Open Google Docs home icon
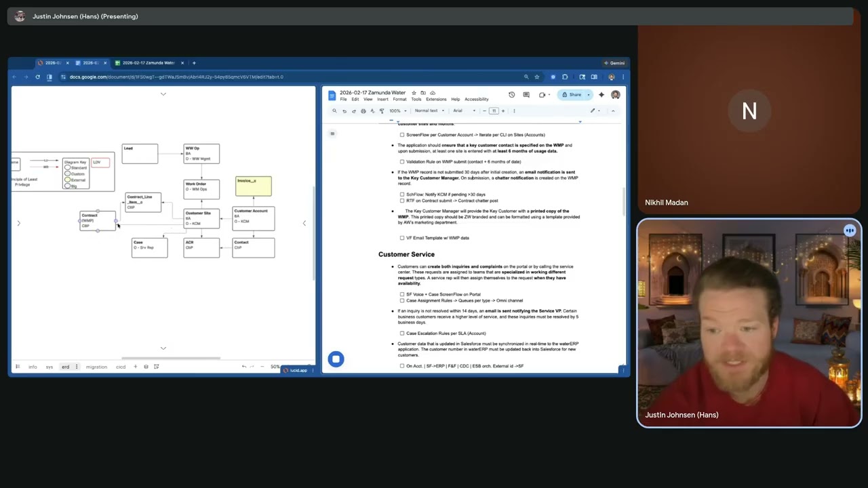868x488 pixels. (332, 95)
